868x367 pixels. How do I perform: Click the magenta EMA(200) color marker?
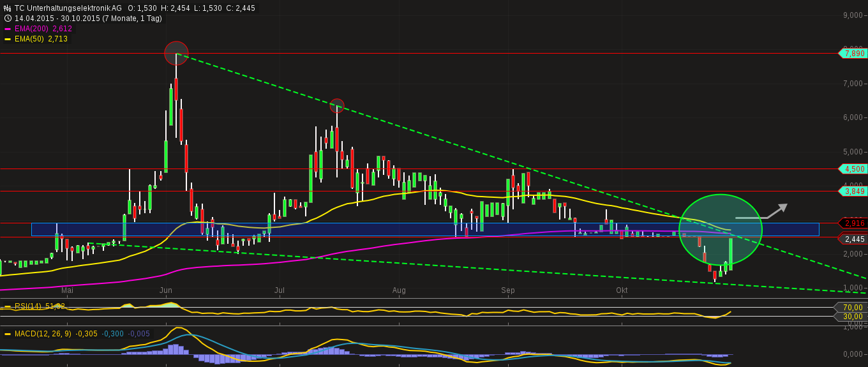coord(8,29)
